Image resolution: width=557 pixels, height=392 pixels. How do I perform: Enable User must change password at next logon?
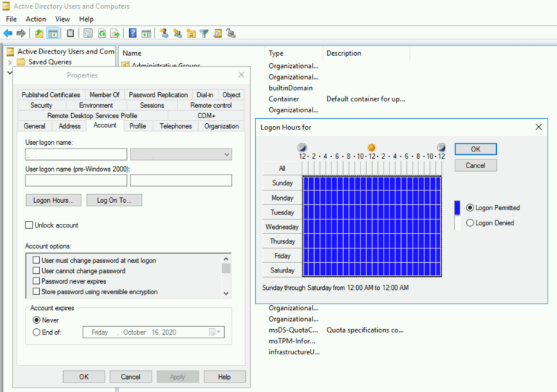[x=36, y=260]
